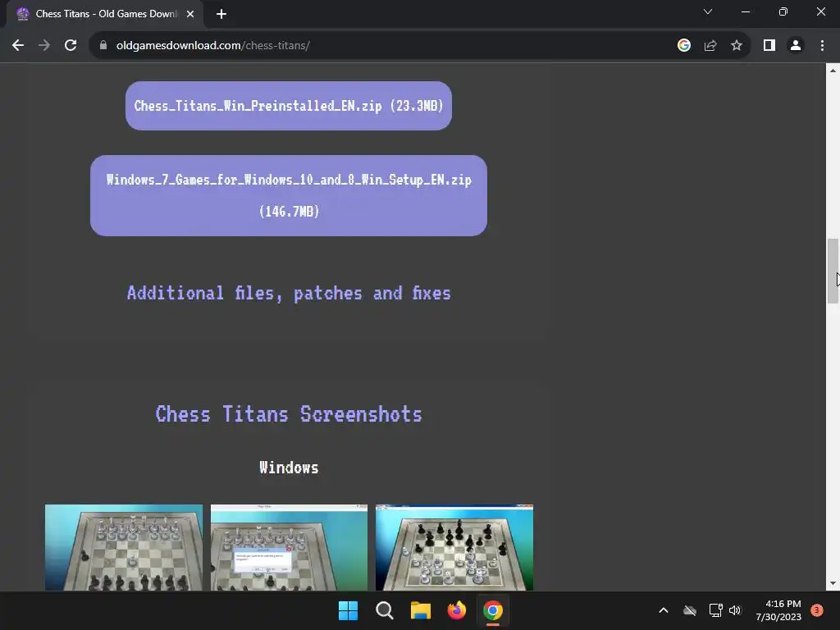Click the page scrollbar thumb
Viewport: 840px width, 630px height.
click(833, 271)
